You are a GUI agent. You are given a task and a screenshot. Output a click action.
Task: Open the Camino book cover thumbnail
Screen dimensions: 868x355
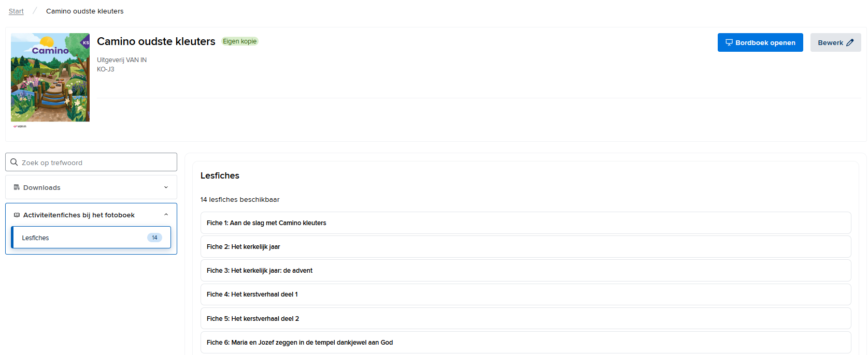click(50, 78)
